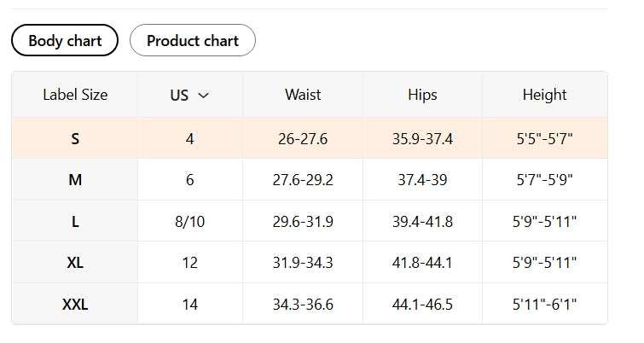Image resolution: width=644 pixels, height=343 pixels.
Task: Select the 26-27.6 waist measurement cell
Action: tap(303, 138)
